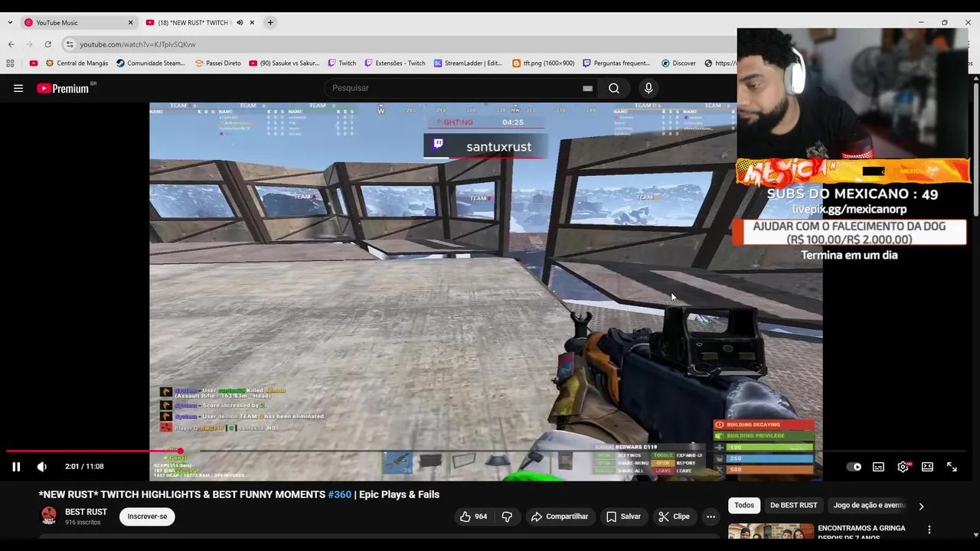Open Passei Direto bookmark

[217, 64]
